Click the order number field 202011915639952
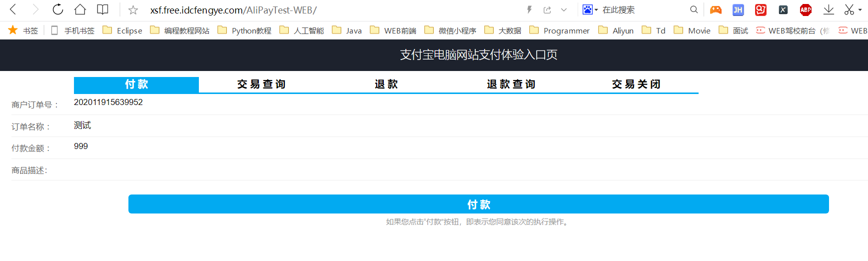Image resolution: width=868 pixels, height=261 pixels. click(x=108, y=102)
